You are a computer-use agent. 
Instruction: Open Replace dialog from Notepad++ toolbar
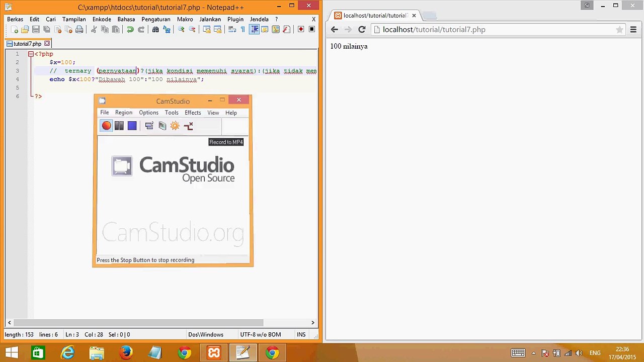[167, 30]
